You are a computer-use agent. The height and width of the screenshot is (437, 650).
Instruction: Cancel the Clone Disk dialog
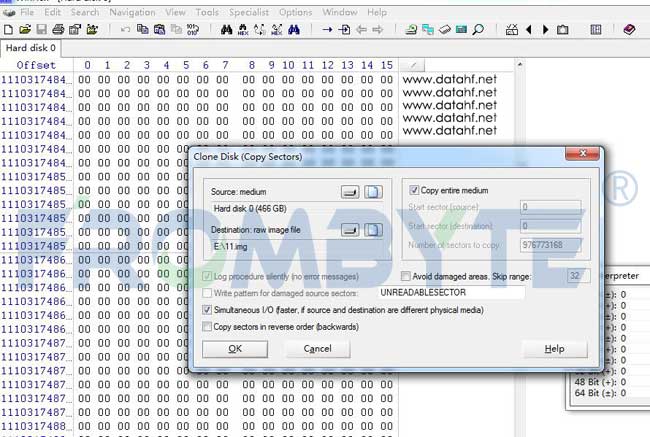tap(318, 349)
